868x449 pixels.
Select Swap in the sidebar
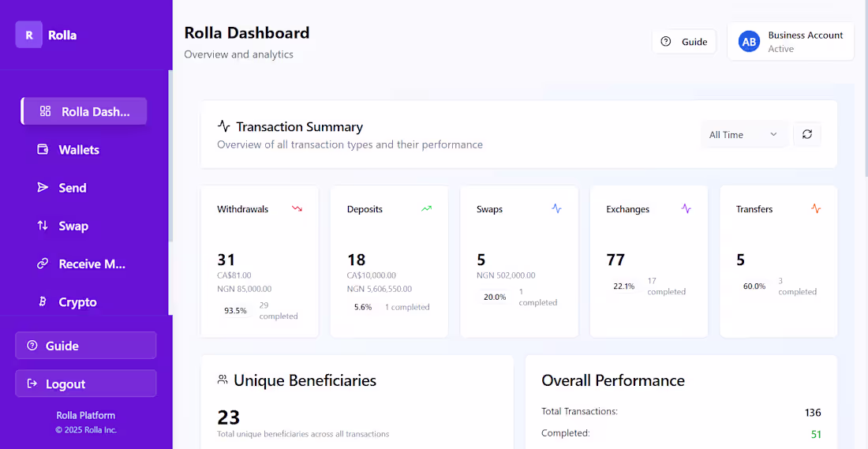[x=84, y=226]
